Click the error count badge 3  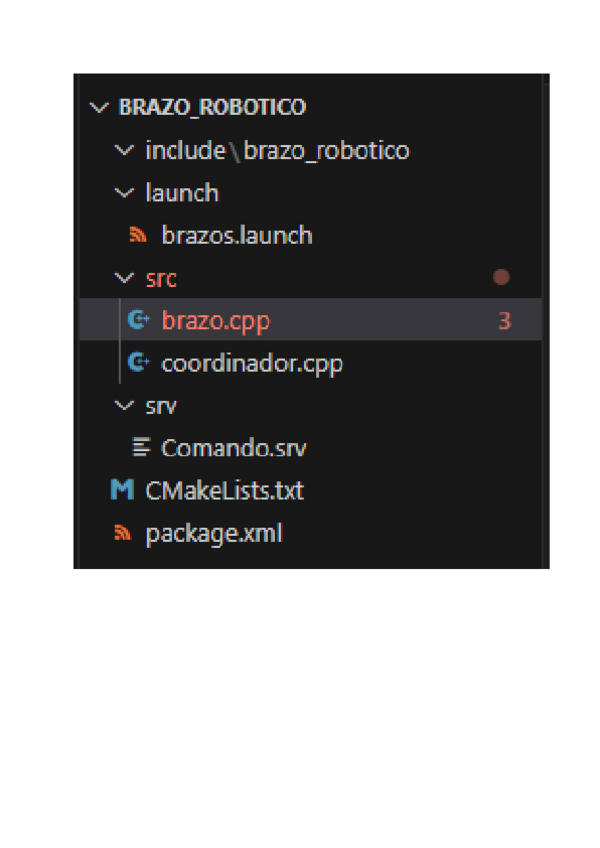(x=504, y=321)
